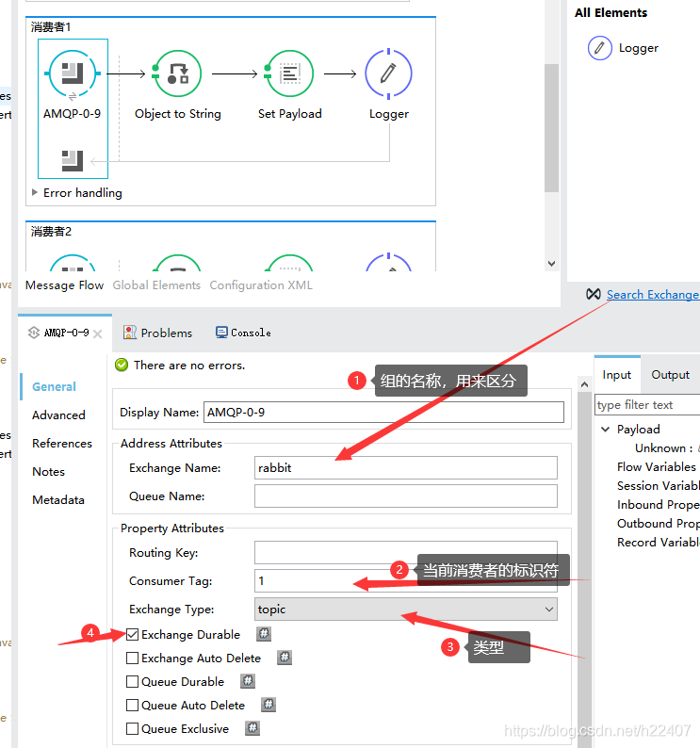Click the empty Routing Key field
Image resolution: width=700 pixels, height=748 pixels.
(x=406, y=552)
